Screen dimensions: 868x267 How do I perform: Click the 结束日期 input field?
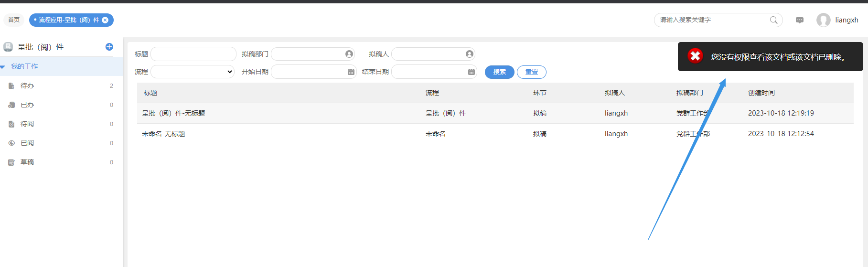[434, 72]
